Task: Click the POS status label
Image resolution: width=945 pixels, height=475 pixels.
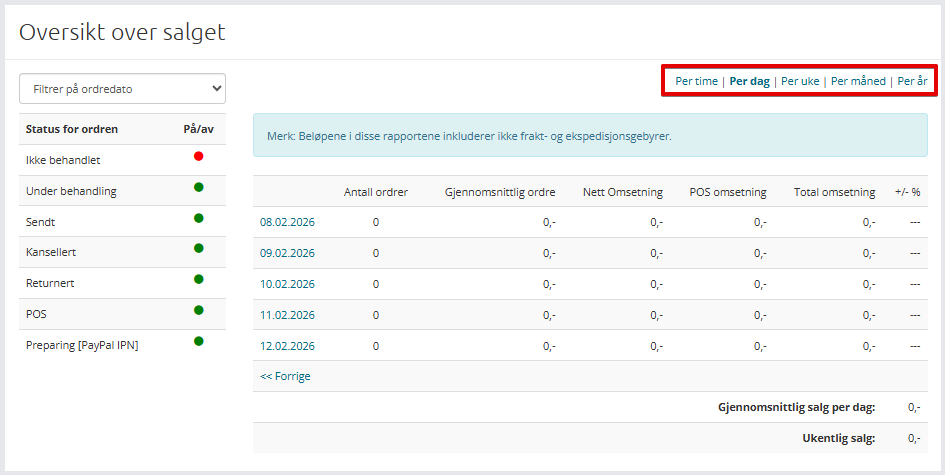Action: 36,314
